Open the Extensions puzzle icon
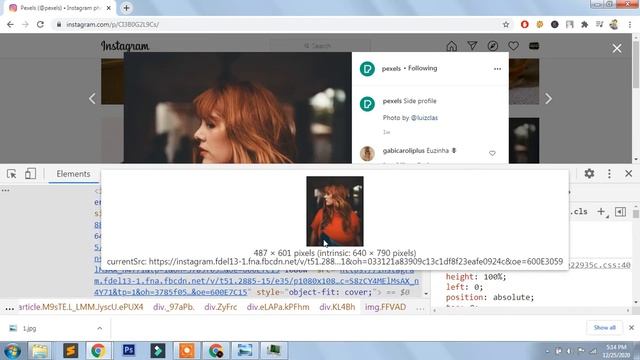640x360 pixels. [584, 24]
